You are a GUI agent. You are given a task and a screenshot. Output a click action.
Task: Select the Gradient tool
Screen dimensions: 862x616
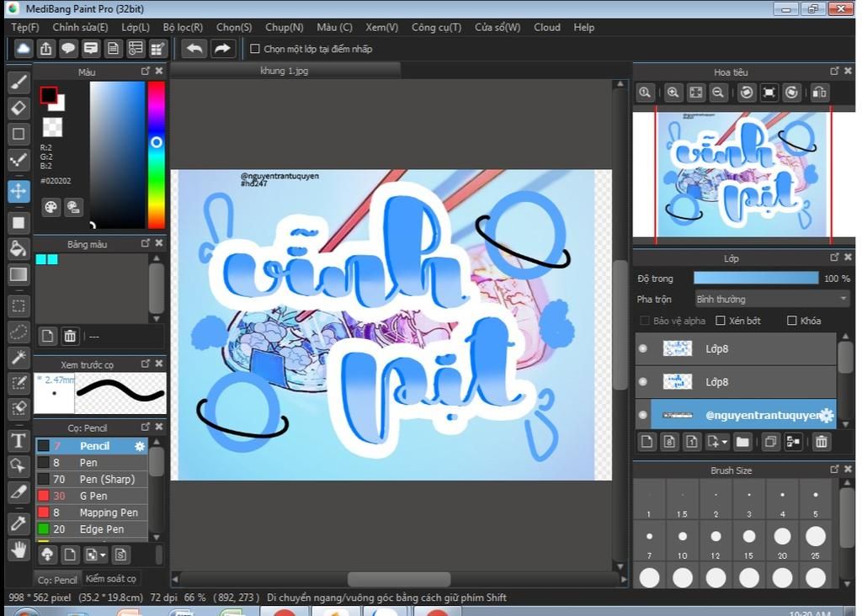click(19, 274)
